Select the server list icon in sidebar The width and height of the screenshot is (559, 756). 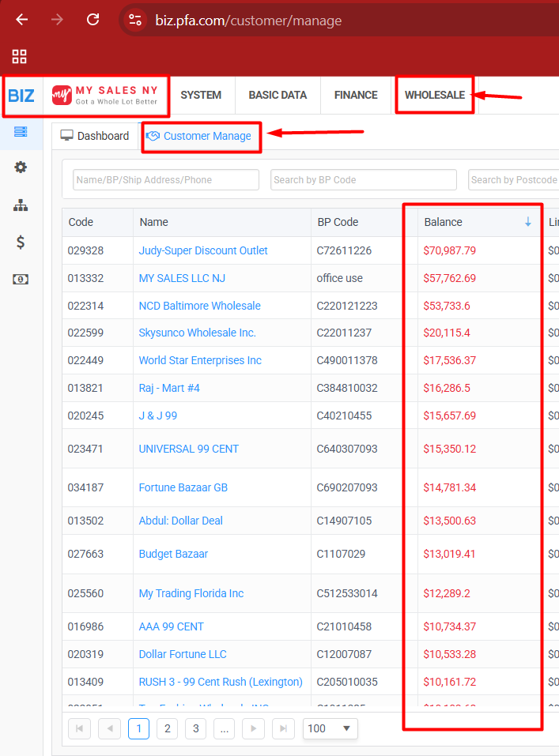21,131
